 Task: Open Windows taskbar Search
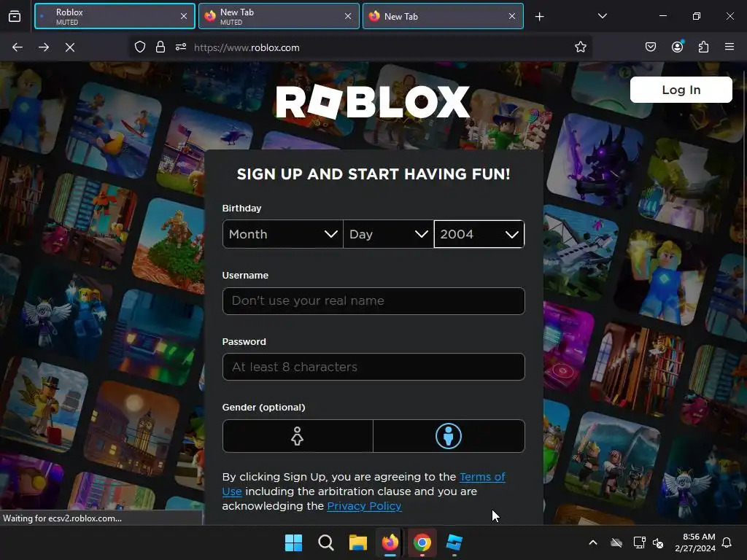pyautogui.click(x=326, y=542)
